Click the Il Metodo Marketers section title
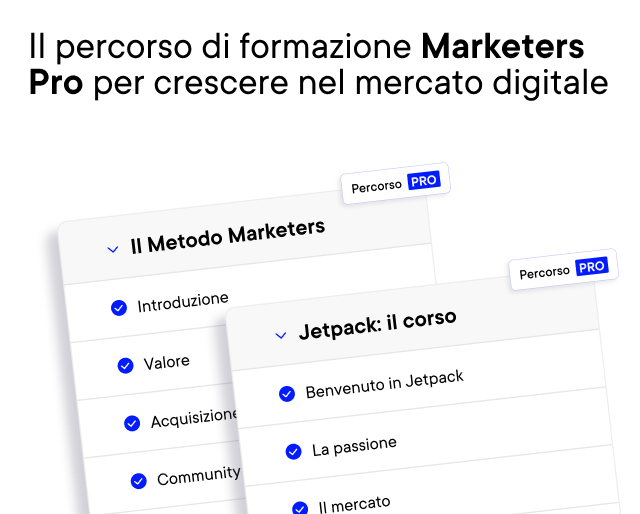This screenshot has width=640, height=514. [x=227, y=236]
